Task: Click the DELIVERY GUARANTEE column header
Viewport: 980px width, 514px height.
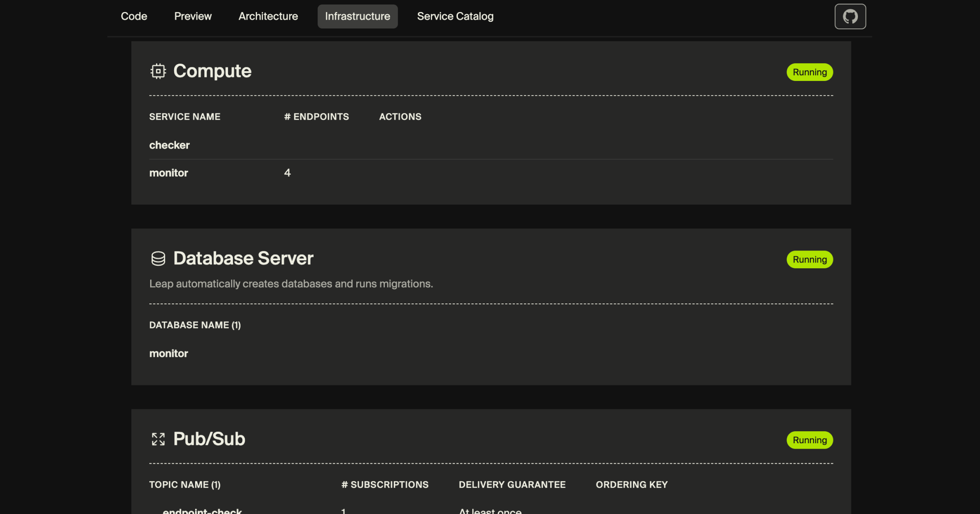Action: [512, 485]
